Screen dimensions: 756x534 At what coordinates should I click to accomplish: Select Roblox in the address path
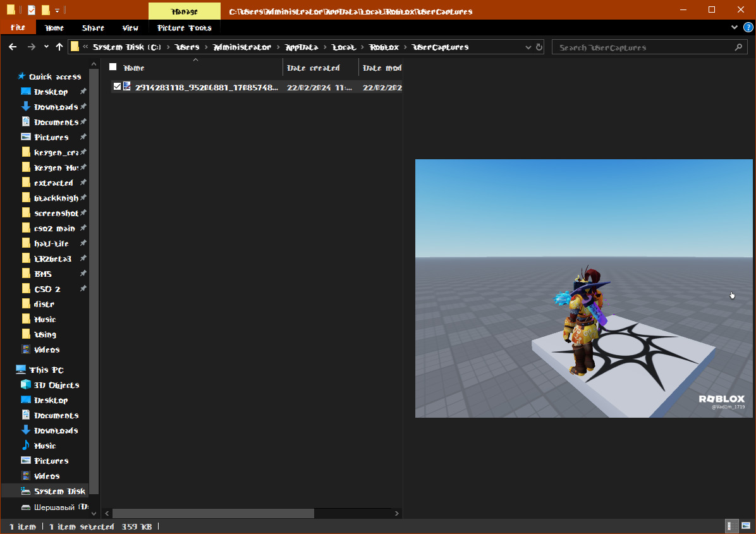point(384,47)
